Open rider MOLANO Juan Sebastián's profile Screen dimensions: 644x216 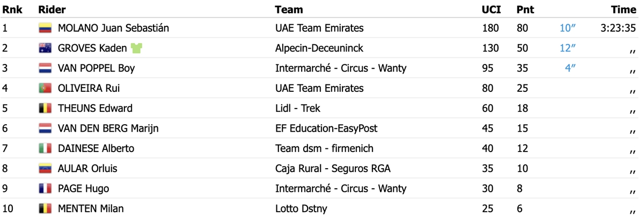coord(113,28)
